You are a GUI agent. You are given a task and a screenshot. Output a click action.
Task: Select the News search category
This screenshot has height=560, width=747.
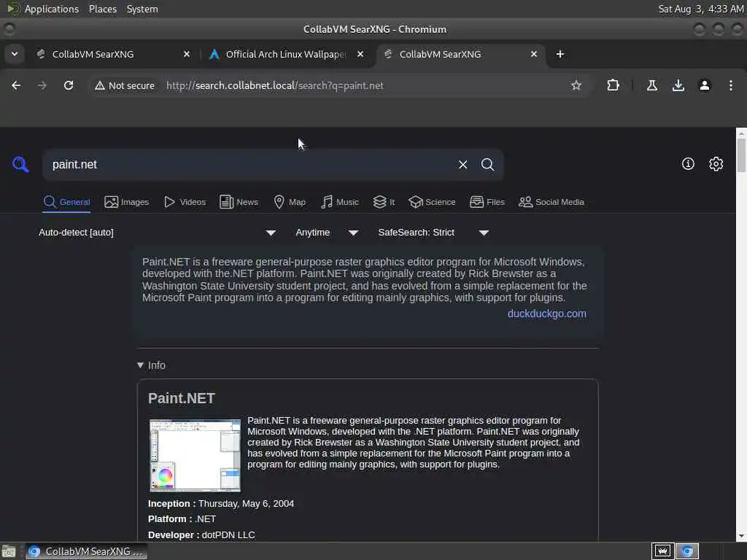[x=239, y=202]
